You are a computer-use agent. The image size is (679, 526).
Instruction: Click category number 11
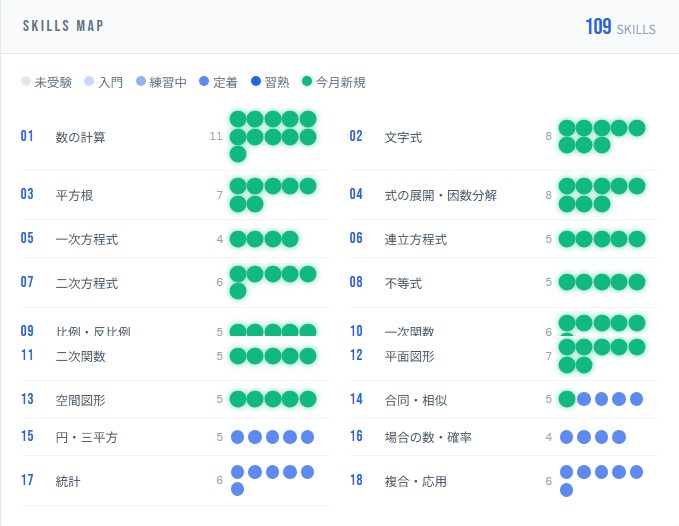coord(27,355)
